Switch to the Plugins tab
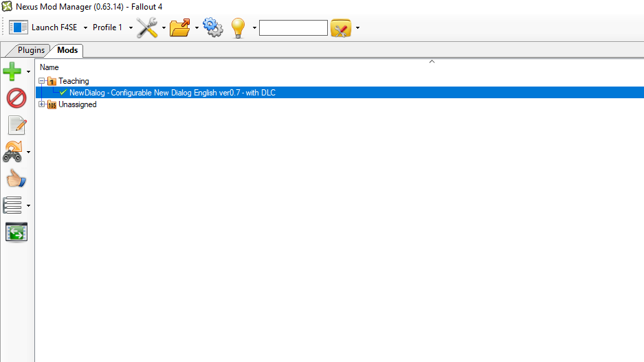The height and width of the screenshot is (362, 644). click(31, 50)
